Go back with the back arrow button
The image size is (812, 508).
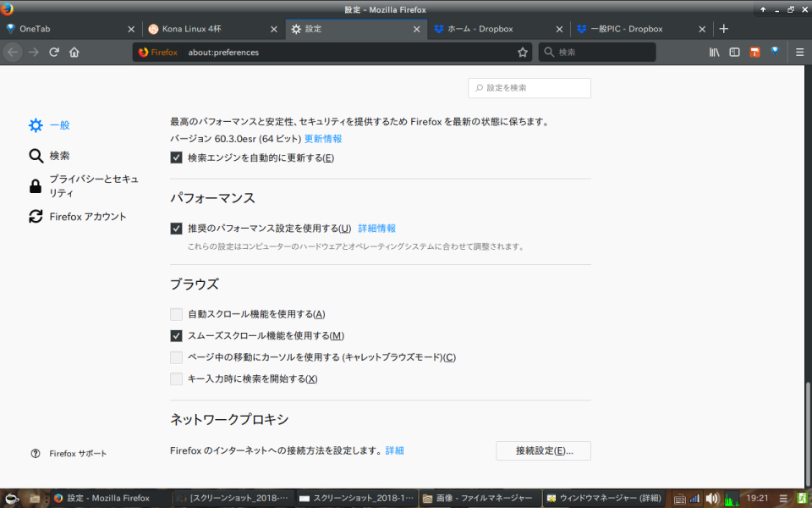tap(13, 52)
